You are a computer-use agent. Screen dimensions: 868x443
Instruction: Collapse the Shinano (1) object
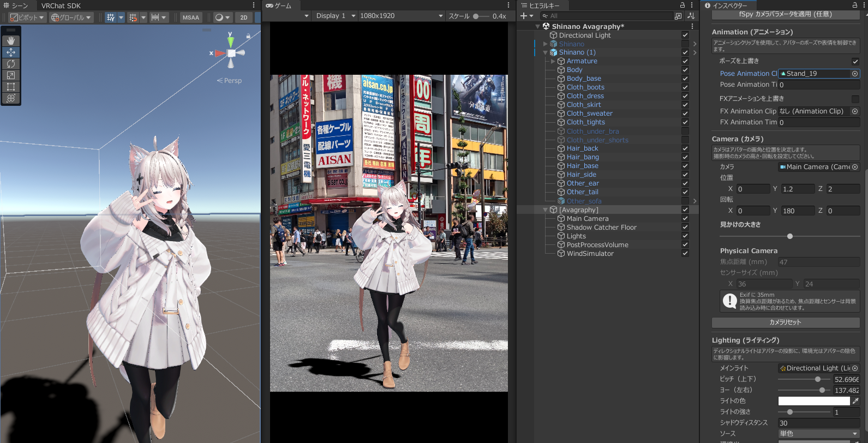545,52
